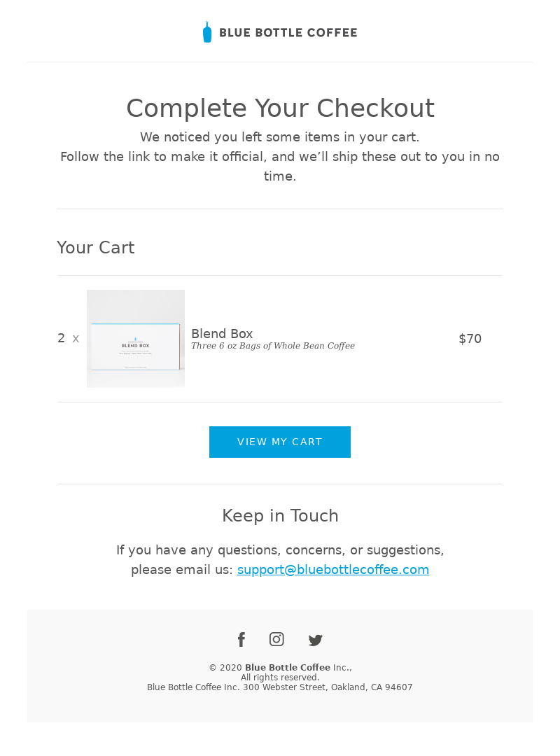Open the Instagram social icon
This screenshot has height=756, width=560.
click(276, 639)
